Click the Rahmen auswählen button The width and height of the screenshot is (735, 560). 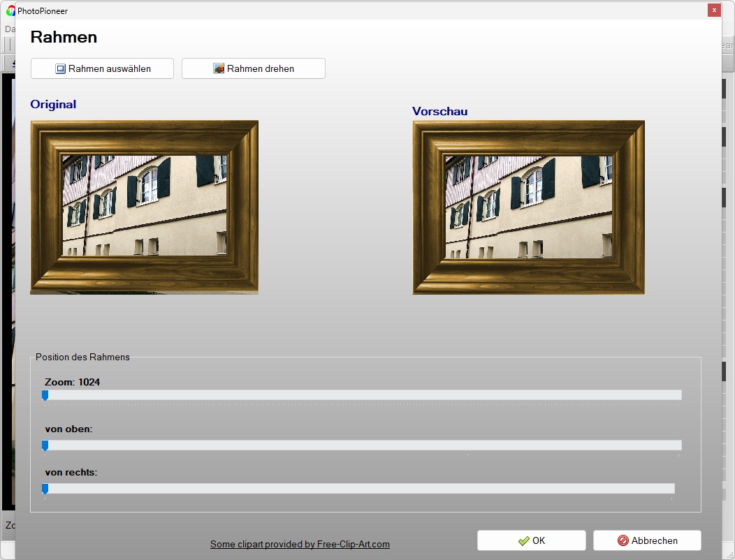102,68
